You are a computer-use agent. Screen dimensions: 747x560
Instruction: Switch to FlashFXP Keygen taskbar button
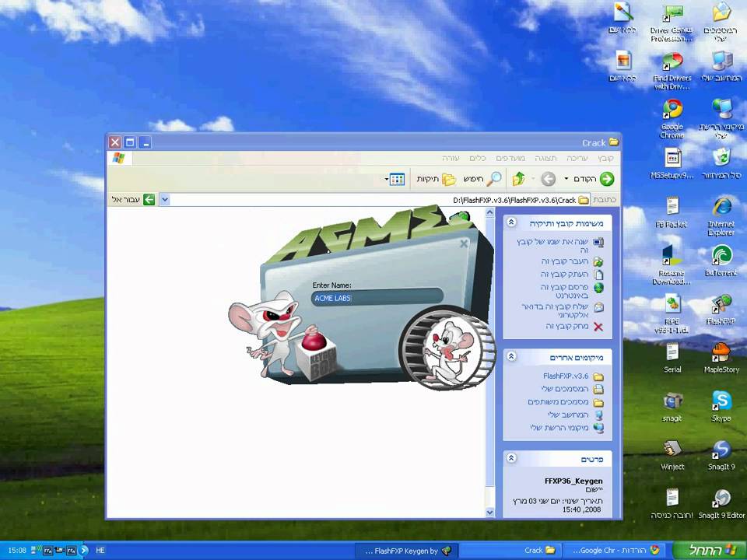pos(406,551)
